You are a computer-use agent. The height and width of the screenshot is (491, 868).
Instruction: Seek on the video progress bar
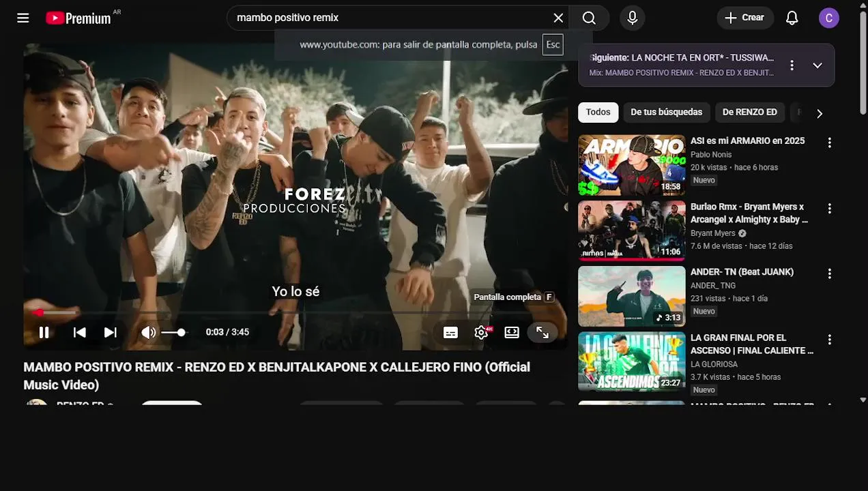click(x=296, y=312)
